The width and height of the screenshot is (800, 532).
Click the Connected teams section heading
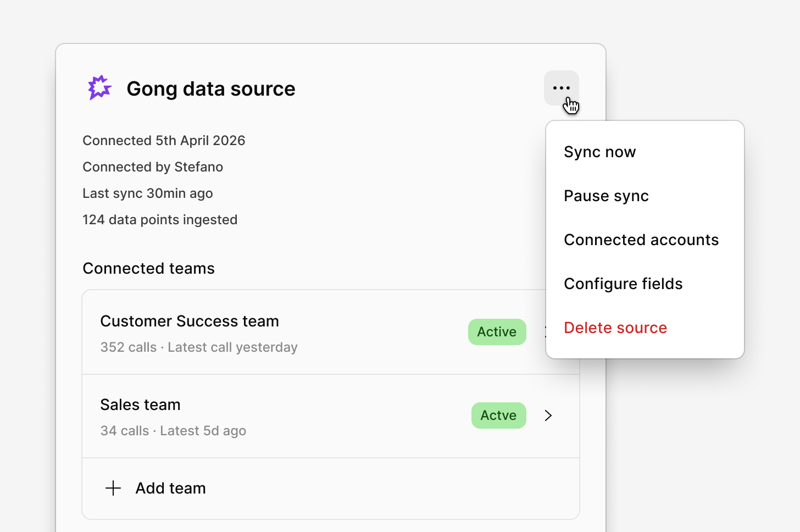148,268
